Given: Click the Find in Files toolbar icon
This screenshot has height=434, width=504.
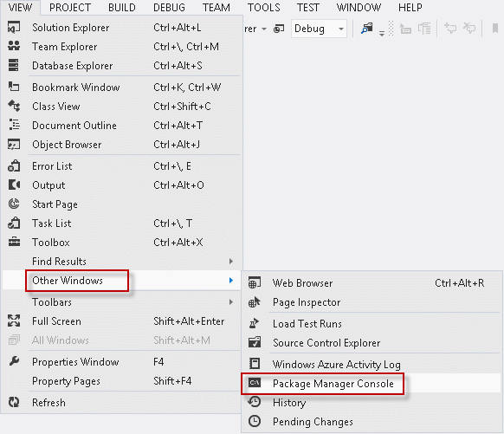Looking at the screenshot, I should pos(367,29).
